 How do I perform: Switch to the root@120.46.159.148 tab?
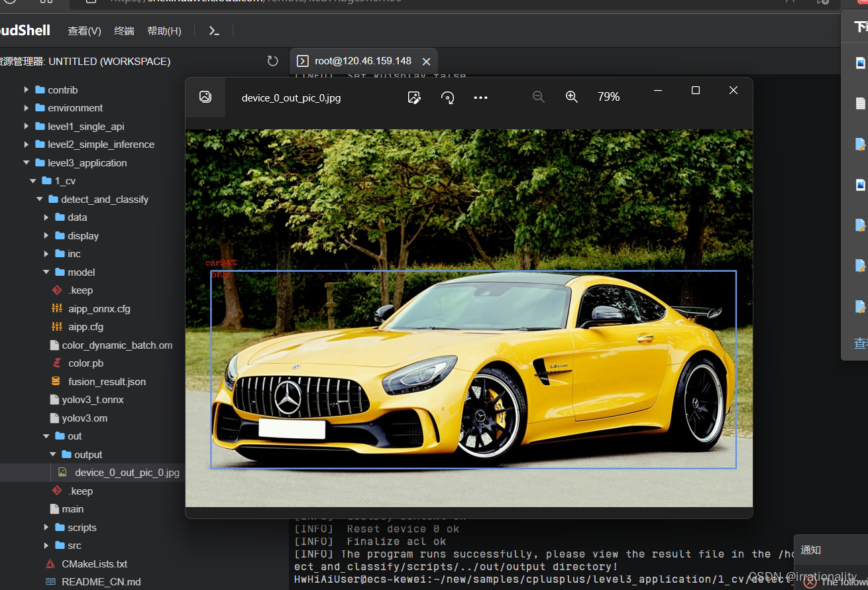[x=362, y=61]
